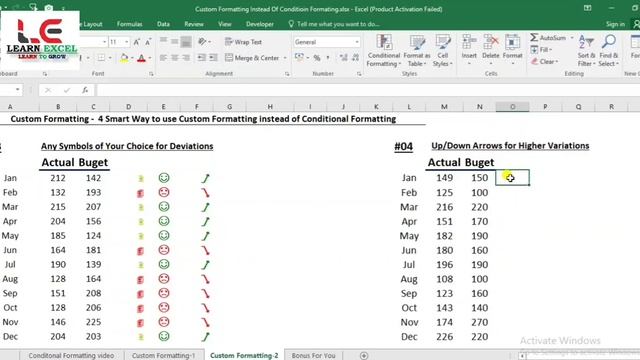Expand the Name Box dropdown

[x=18, y=90]
